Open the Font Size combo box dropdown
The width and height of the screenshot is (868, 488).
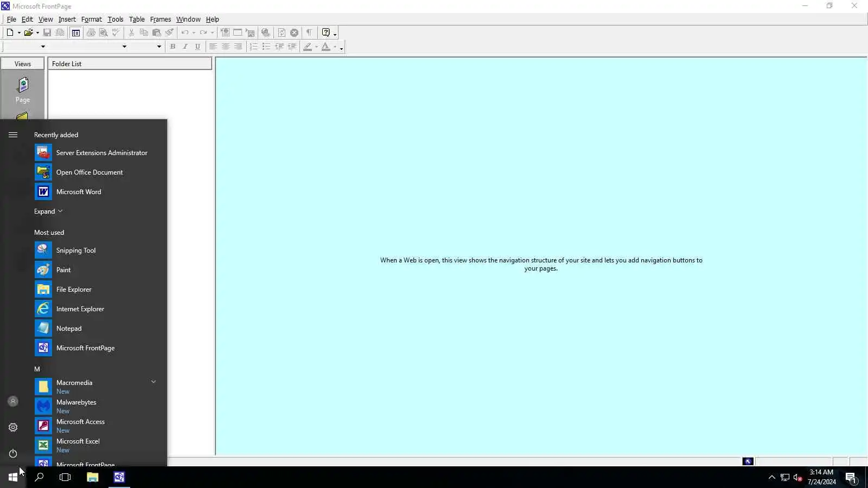(159, 47)
